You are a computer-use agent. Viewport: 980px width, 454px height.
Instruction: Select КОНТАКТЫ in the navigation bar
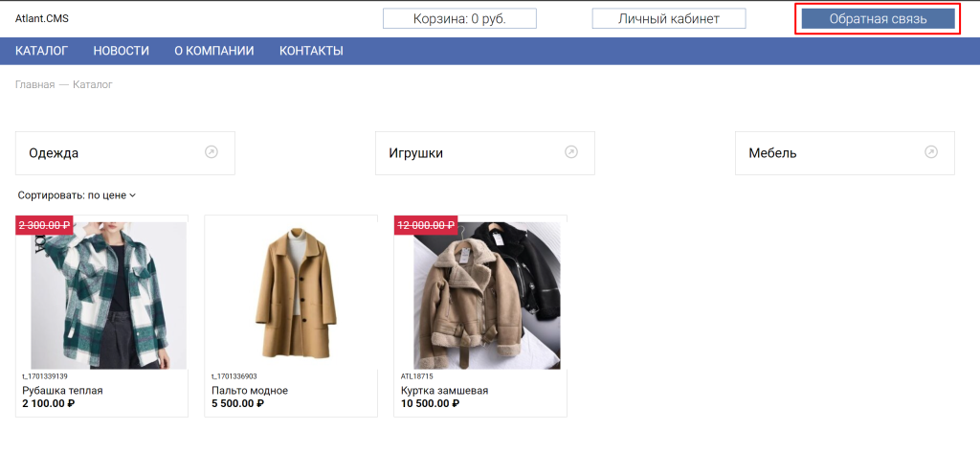tap(311, 52)
